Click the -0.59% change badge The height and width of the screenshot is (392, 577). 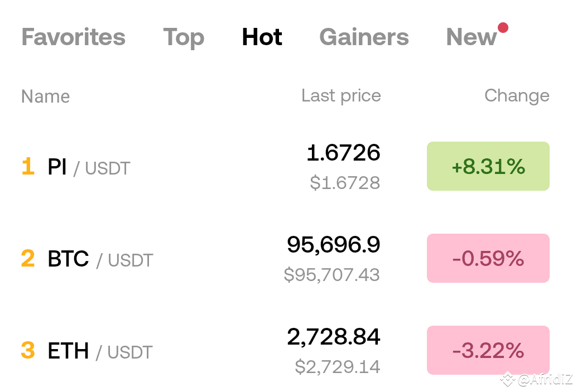488,258
